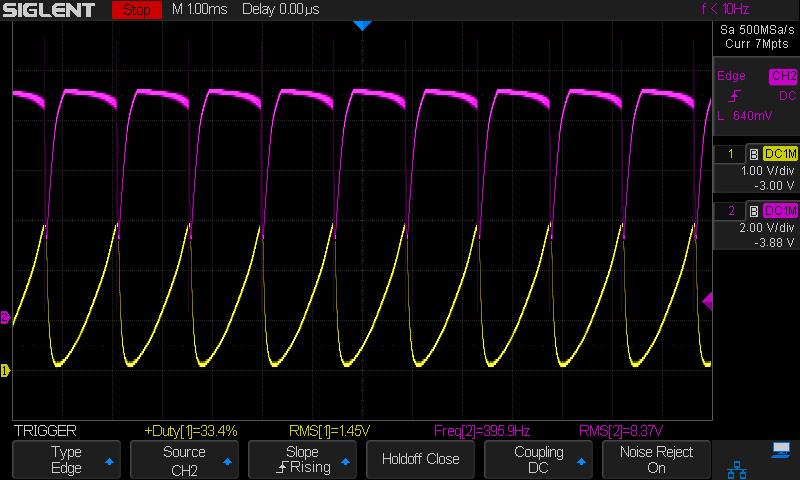Screen dimensions: 800x480
Task: Click channel 2 DC1M coupling badge
Action: (x=780, y=211)
